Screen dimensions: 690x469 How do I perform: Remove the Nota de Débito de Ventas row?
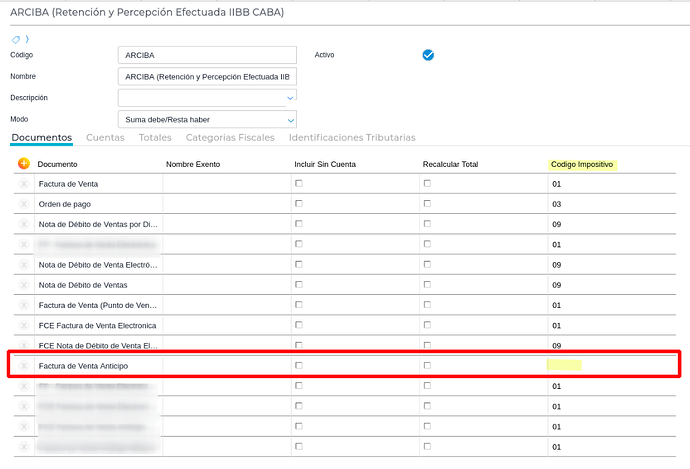[24, 285]
